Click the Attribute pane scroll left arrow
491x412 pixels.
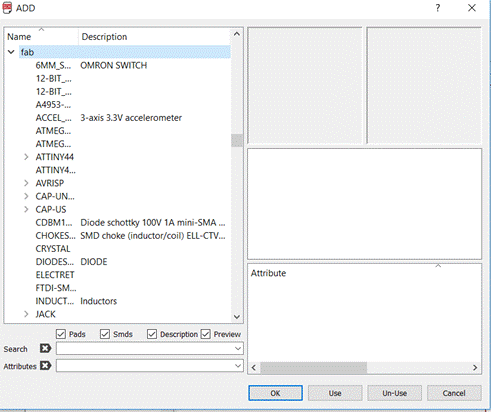coord(254,368)
